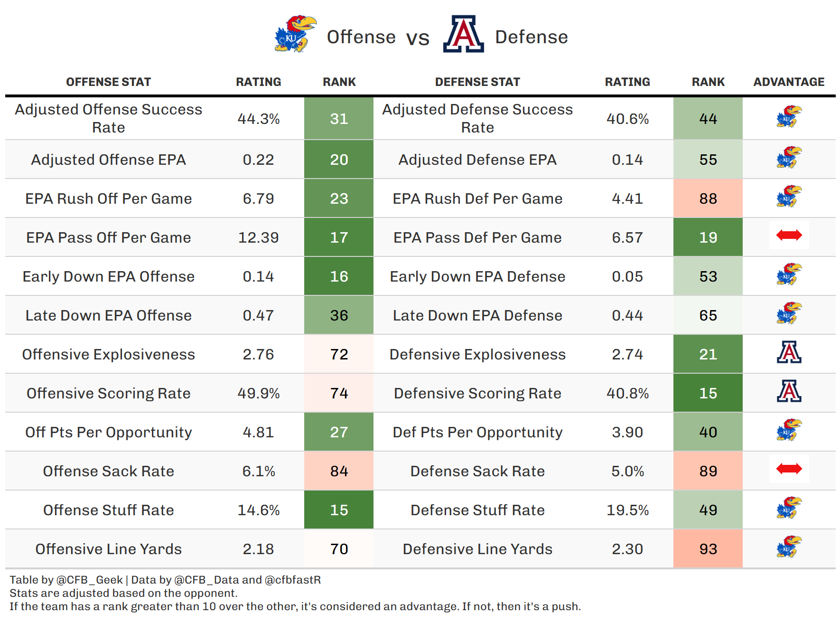Viewport: 840px width, 623px height.
Task: Click the DEFENSE STAT column header
Action: coord(477,82)
